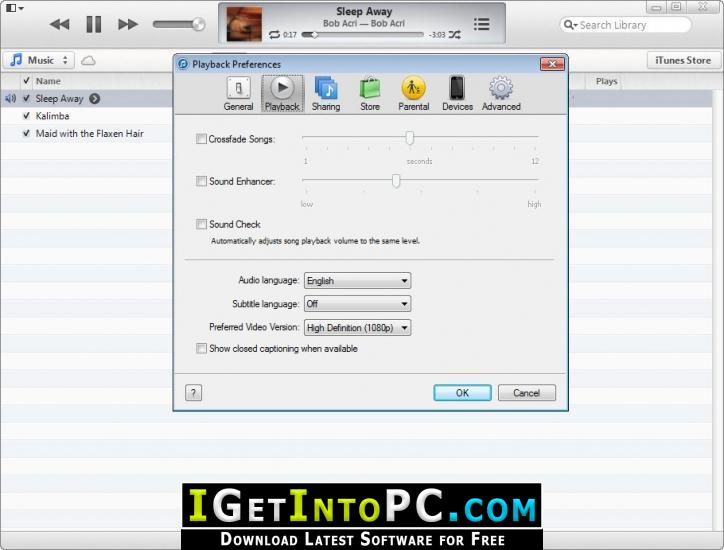Open the iTunes Store
The image size is (724, 550).
pyautogui.click(x=683, y=60)
